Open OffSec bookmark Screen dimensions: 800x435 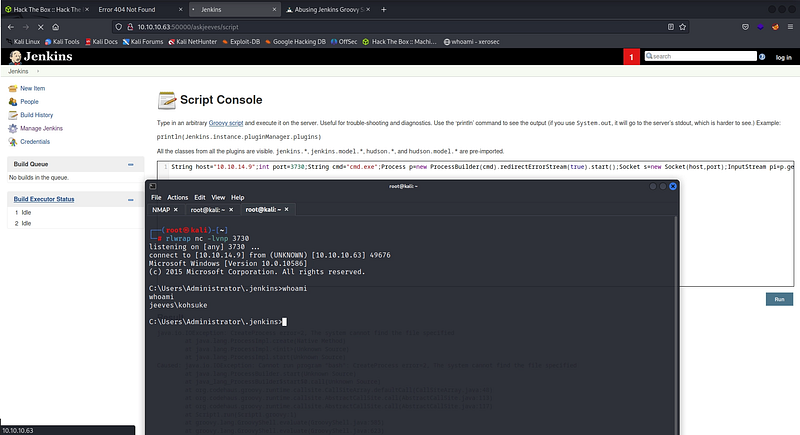pos(344,42)
